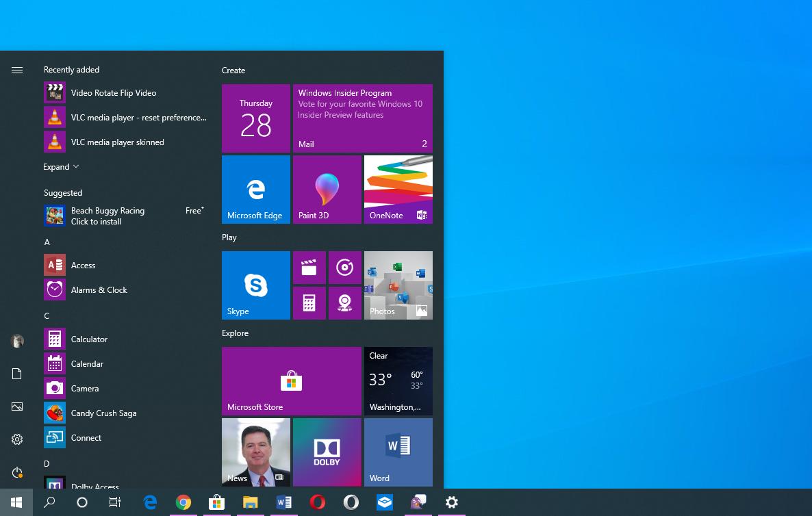The height and width of the screenshot is (516, 812).
Task: Open Settings gear in Start sidebar
Action: pos(17,439)
